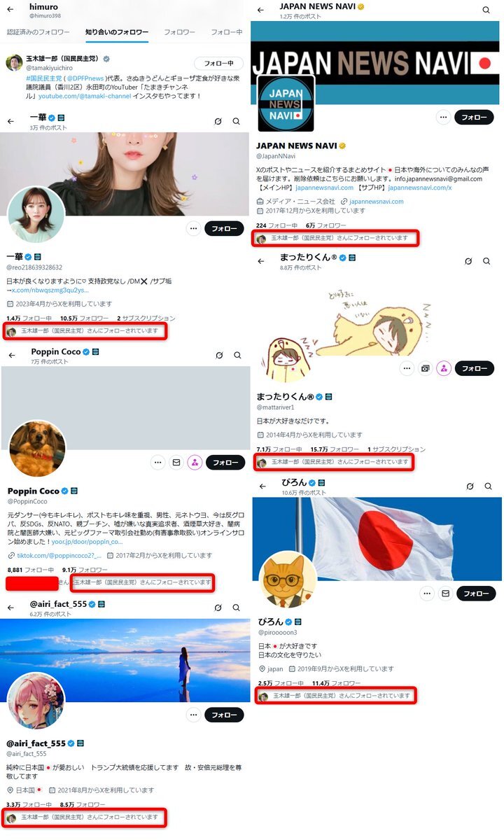Screen dimensions: 504x840
Task: Subscribe icon on Poppin Coco profile
Action: 195,462
